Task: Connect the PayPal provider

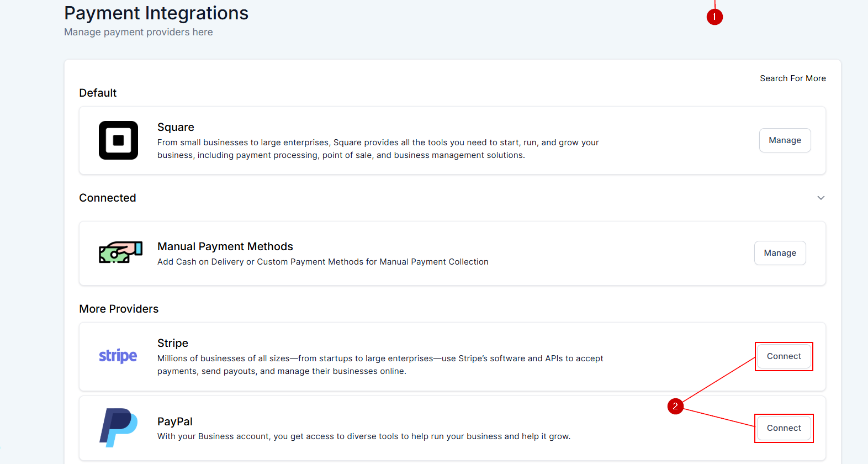Action: (x=784, y=428)
